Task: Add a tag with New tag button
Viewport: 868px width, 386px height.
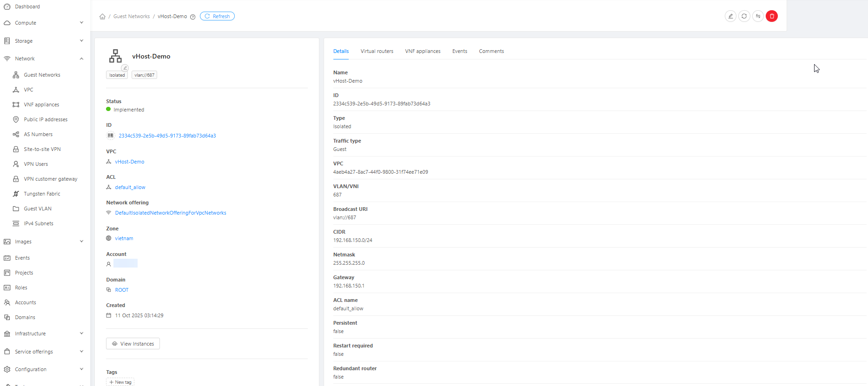Action: [120, 382]
